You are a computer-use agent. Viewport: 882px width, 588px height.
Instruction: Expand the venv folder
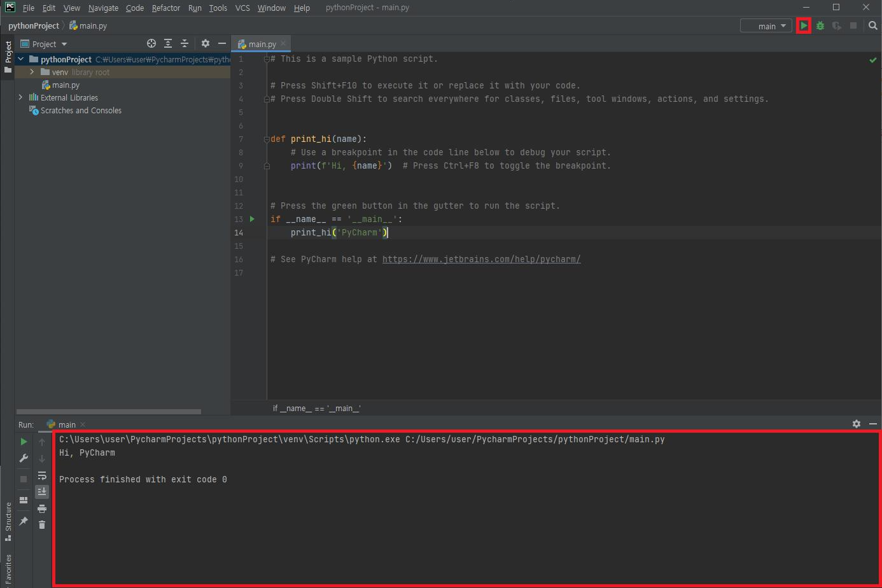pos(32,72)
